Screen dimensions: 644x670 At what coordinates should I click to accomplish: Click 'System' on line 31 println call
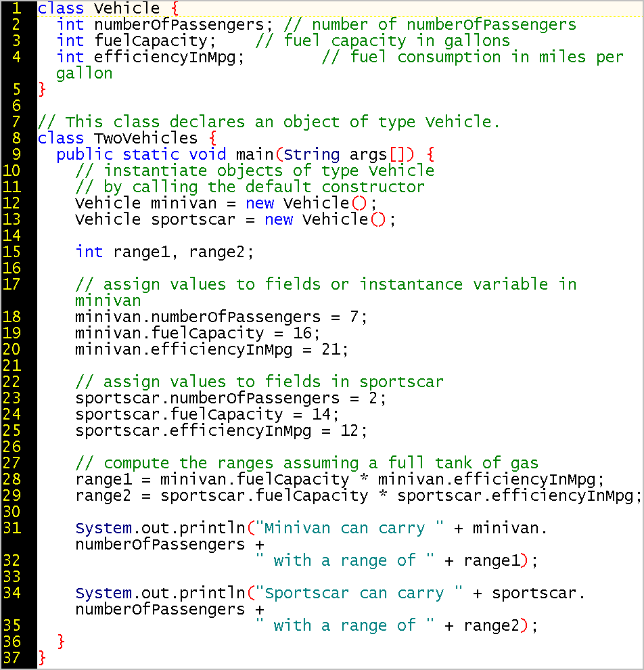point(103,528)
